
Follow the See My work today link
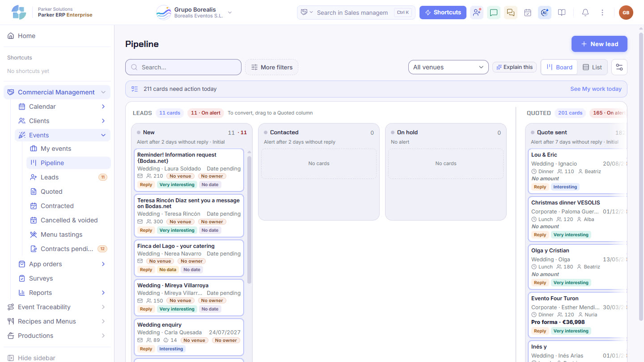pyautogui.click(x=596, y=89)
